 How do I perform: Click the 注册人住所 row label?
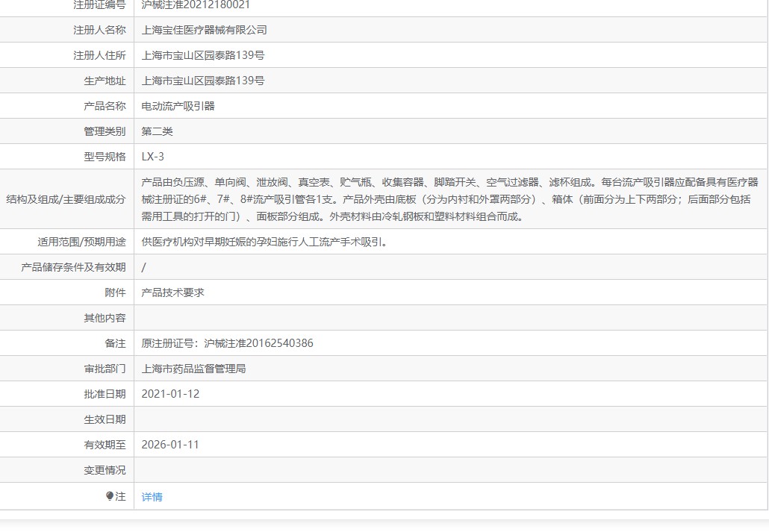(x=99, y=55)
